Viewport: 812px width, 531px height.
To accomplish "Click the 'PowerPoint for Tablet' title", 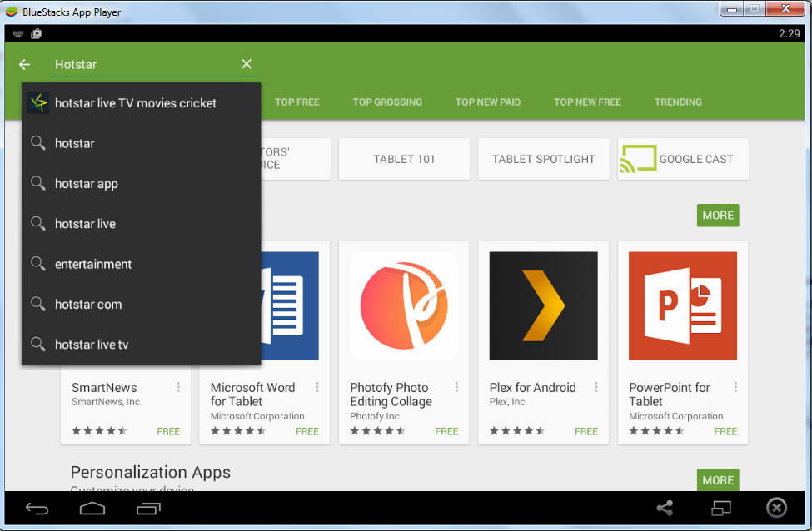I will coord(669,395).
